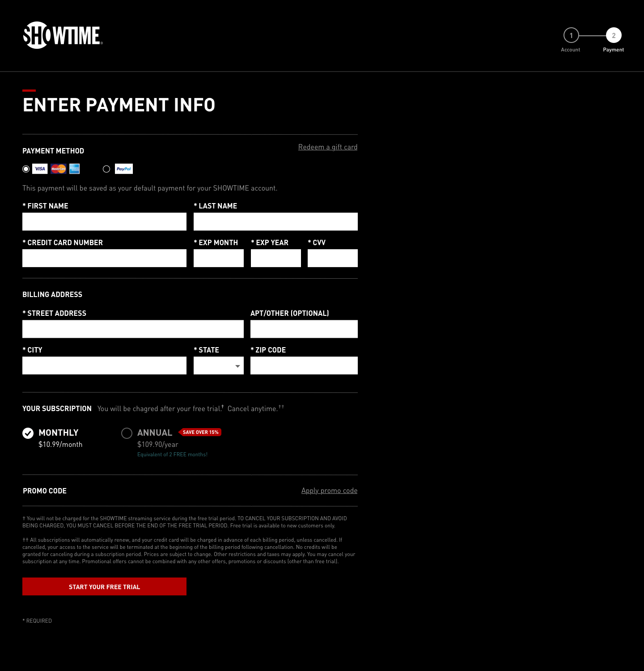Open the Redeem a gift card link
Image resolution: width=644 pixels, height=671 pixels.
pyautogui.click(x=328, y=147)
